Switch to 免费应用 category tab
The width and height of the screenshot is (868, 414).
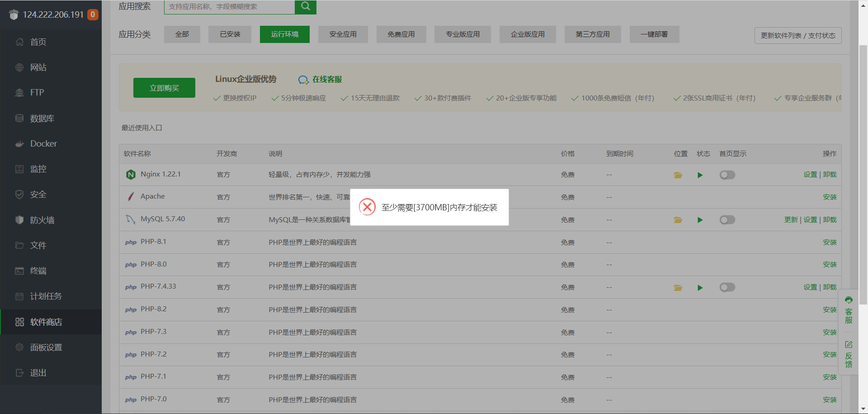coord(401,34)
